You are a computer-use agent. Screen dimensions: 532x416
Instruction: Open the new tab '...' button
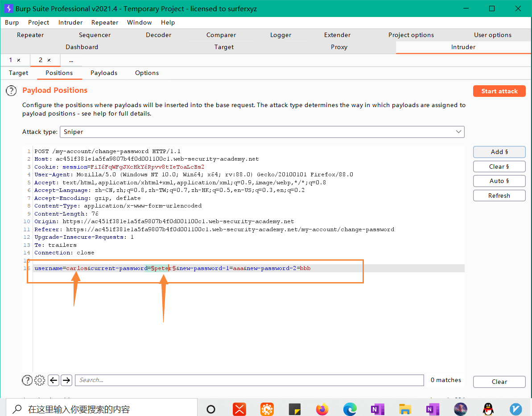click(71, 60)
